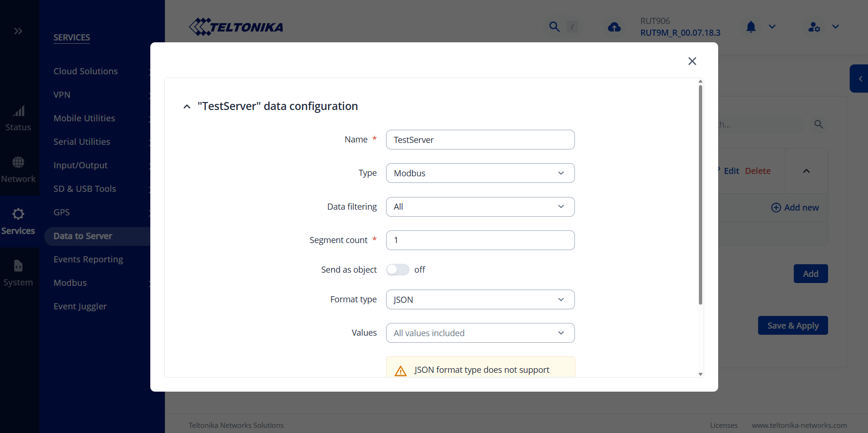Viewport: 868px width, 433px height.
Task: Open the user settings account icon
Action: pyautogui.click(x=814, y=27)
